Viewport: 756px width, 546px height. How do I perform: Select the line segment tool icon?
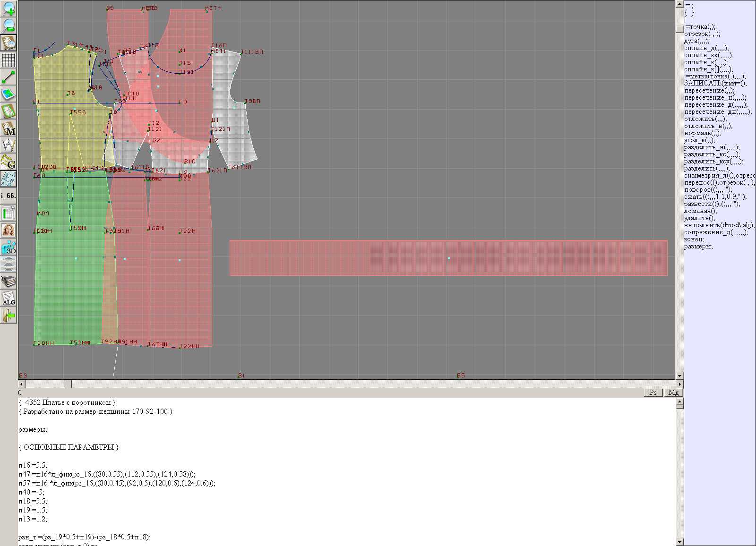pyautogui.click(x=9, y=77)
